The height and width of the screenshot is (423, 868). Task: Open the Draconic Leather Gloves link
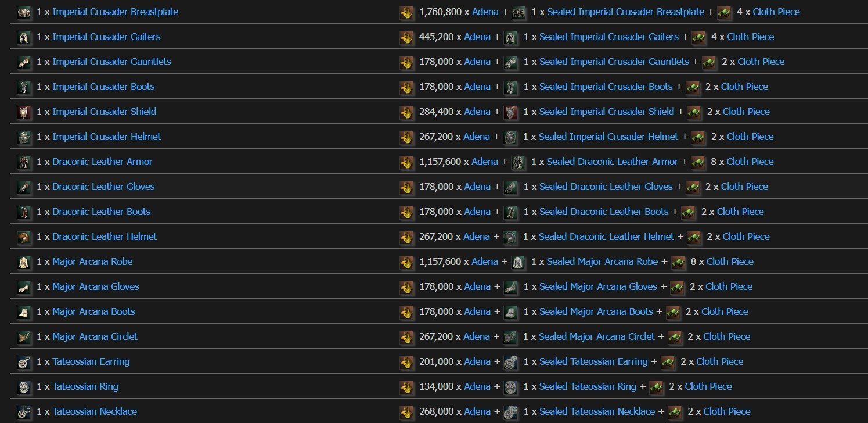[x=103, y=187]
